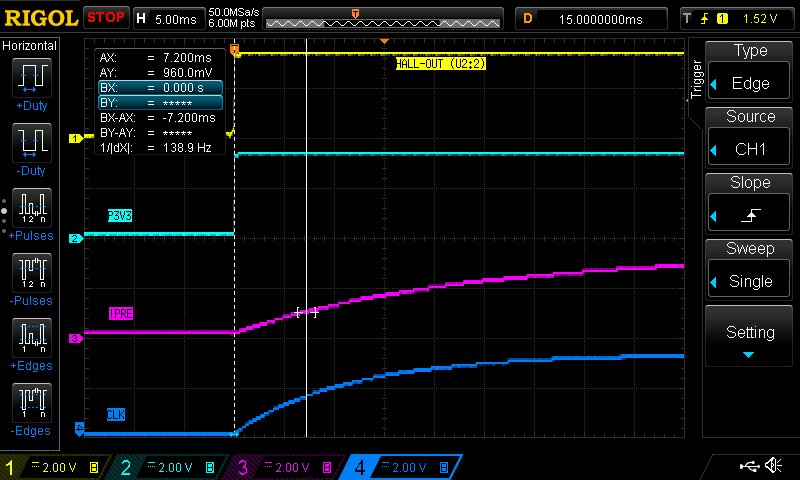The width and height of the screenshot is (800, 480).
Task: Click the channel 1 yellow ground marker
Action: pyautogui.click(x=76, y=138)
